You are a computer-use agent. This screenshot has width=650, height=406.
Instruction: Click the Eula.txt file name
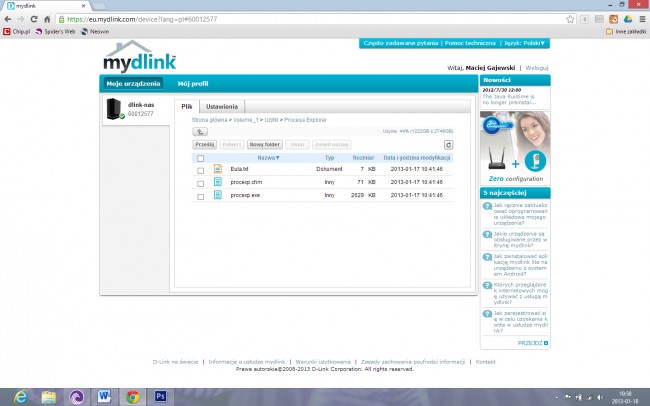pos(239,169)
